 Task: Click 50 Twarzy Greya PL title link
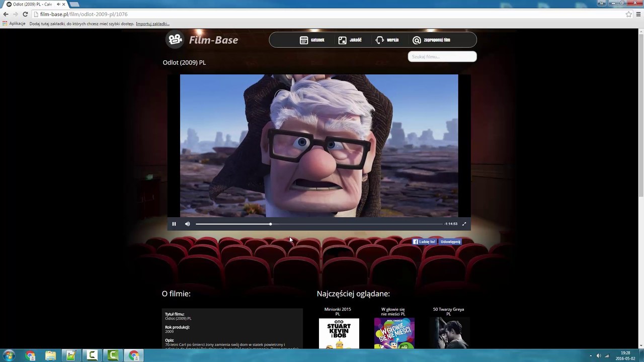click(x=448, y=312)
